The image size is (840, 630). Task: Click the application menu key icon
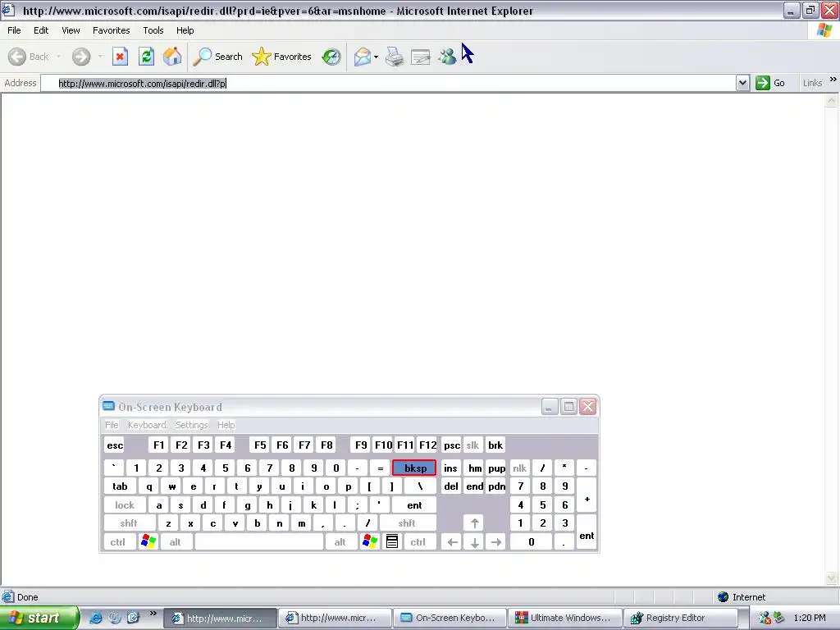point(392,542)
